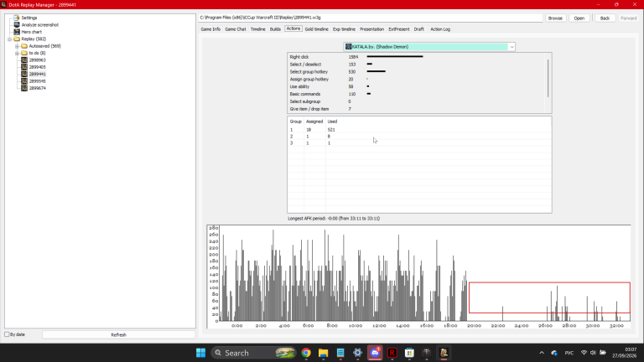Expand the 'to do (8)' folder node

17,53
